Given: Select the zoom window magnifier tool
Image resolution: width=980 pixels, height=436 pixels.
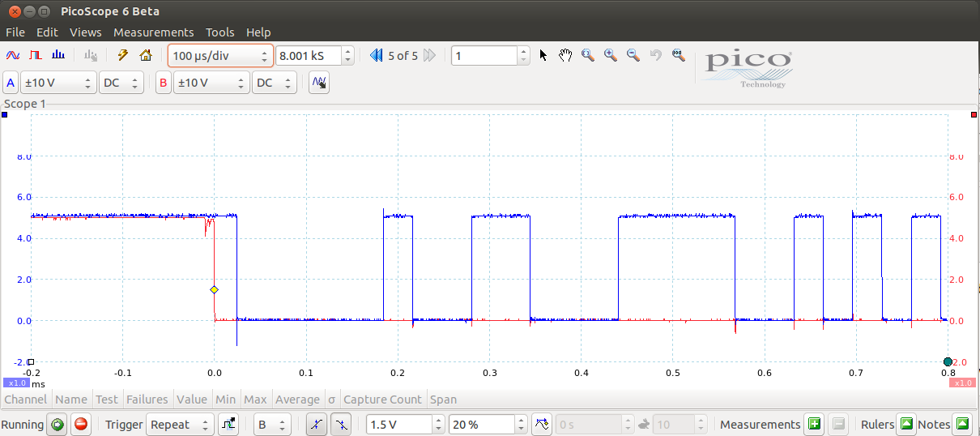Looking at the screenshot, I should click(588, 55).
